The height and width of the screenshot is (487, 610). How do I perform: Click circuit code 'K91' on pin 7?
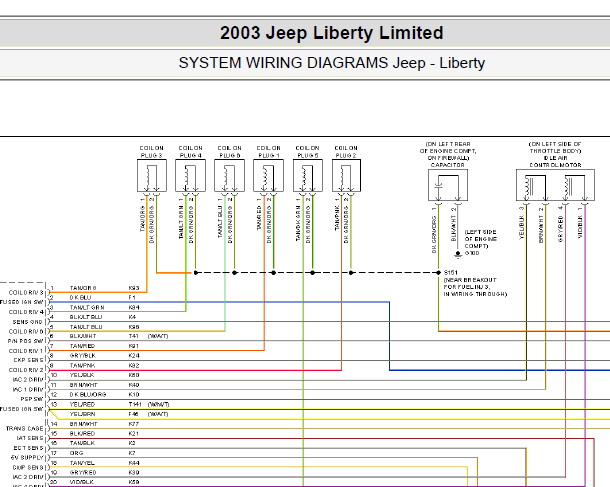134,346
